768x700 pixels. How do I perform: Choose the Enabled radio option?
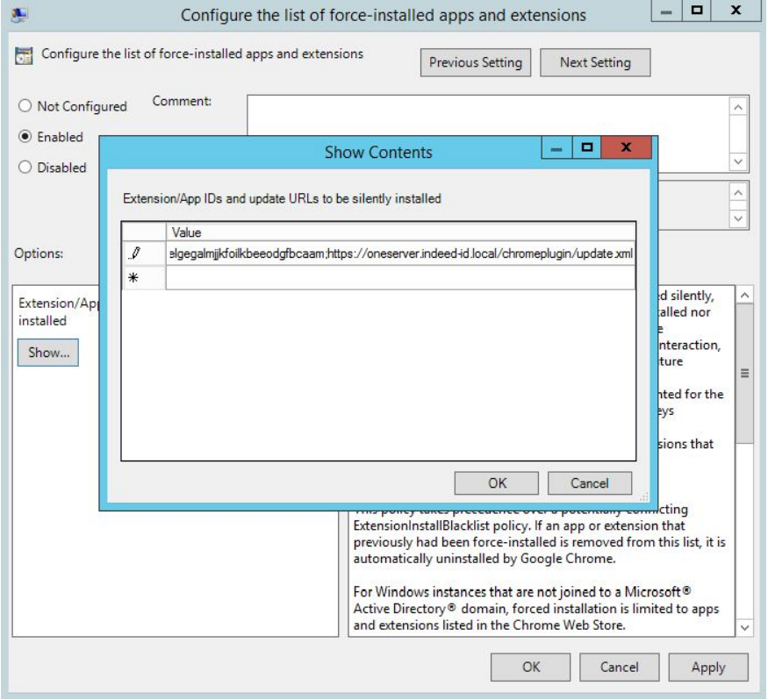pyautogui.click(x=25, y=137)
